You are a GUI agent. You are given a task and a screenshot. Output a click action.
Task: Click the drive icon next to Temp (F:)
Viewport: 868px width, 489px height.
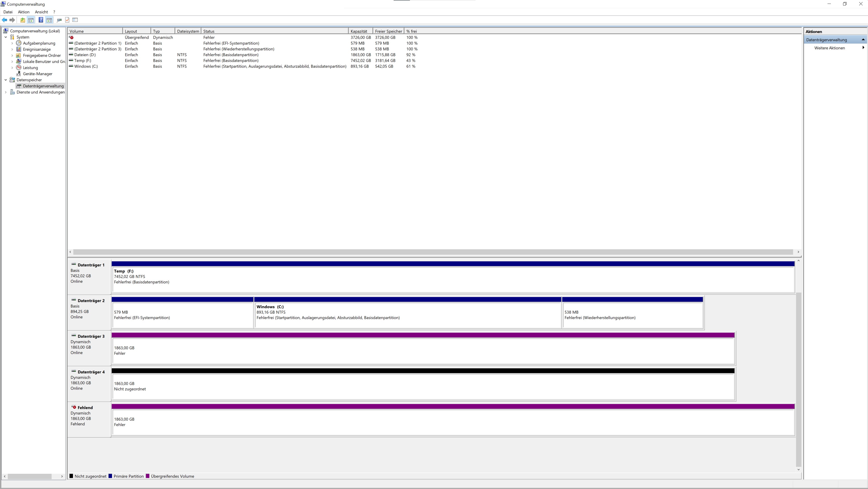(x=71, y=60)
